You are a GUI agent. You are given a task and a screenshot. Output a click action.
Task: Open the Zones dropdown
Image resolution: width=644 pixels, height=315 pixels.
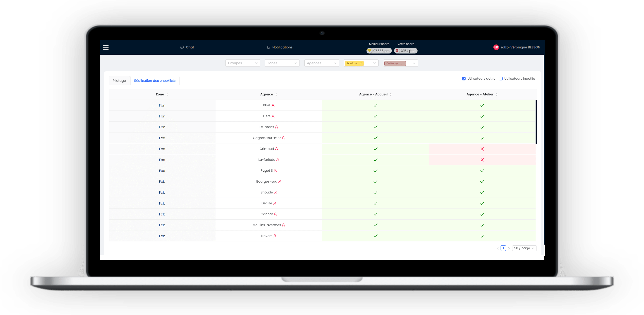[x=282, y=63]
